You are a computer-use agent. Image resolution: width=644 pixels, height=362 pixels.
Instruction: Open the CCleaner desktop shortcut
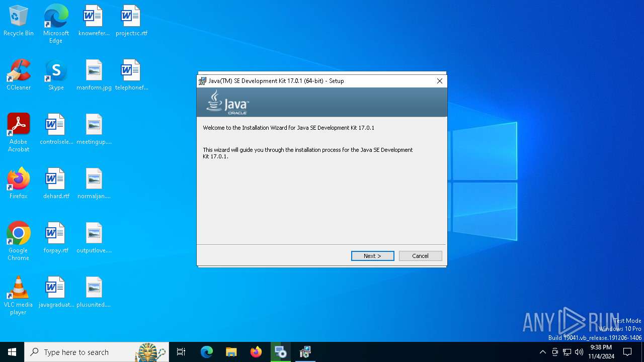(x=19, y=75)
